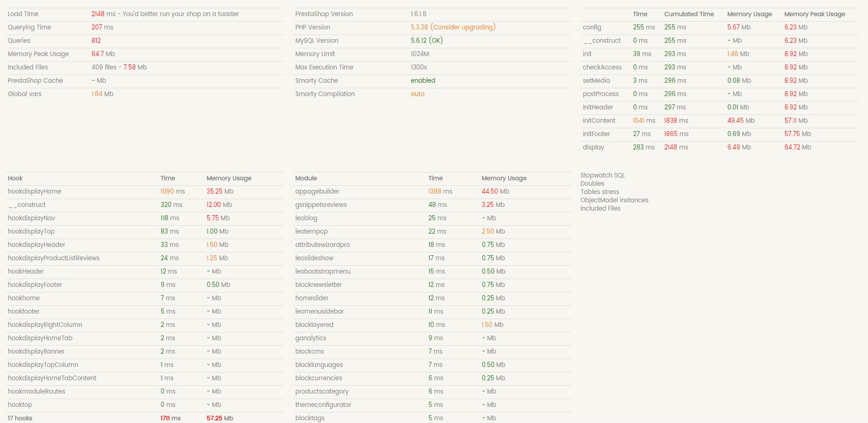The height and width of the screenshot is (423, 868).
Task: Select the hookdisplayProductListReviews hook entry
Action: point(53,258)
